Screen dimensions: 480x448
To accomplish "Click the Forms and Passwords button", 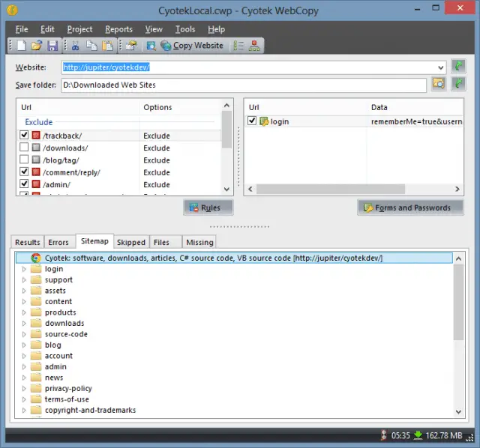I will click(409, 208).
